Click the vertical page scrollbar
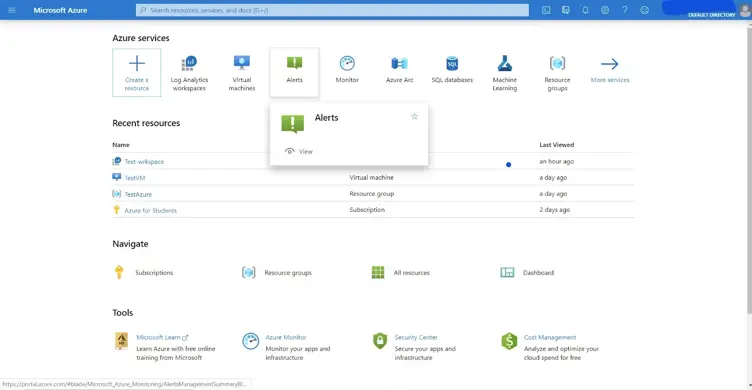752x390 pixels. pos(749,168)
